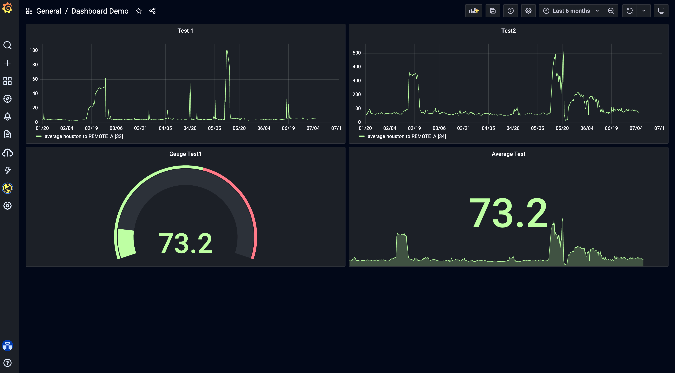The image size is (675, 373).
Task: Open the Configuration gear icon in sidebar
Action: (7, 206)
